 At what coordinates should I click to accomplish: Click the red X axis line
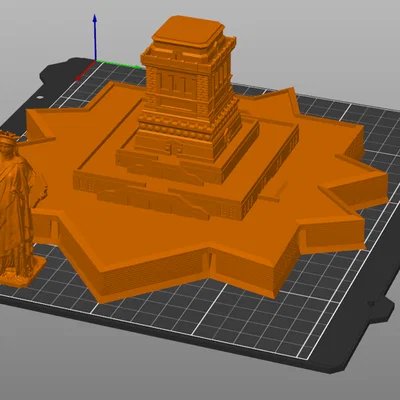click(86, 70)
